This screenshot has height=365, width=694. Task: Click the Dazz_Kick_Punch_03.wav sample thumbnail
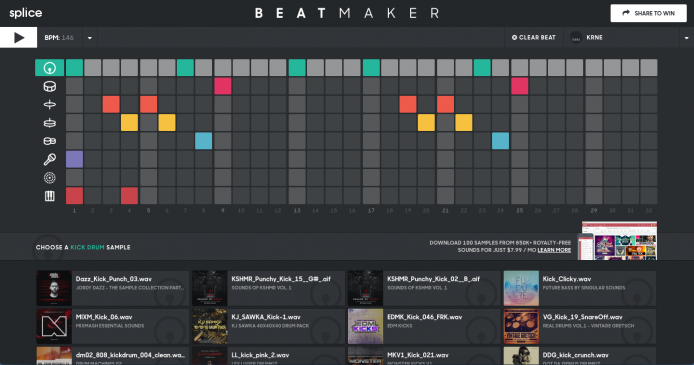[x=54, y=288]
